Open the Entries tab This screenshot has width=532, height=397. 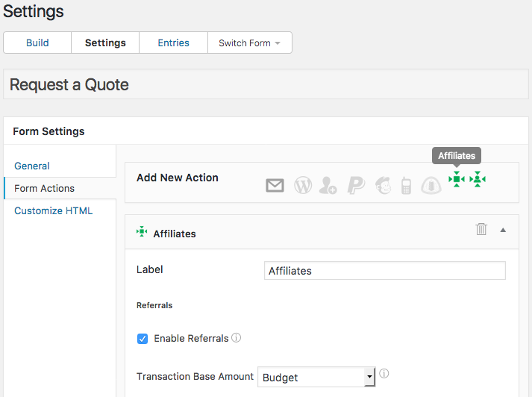click(x=173, y=43)
